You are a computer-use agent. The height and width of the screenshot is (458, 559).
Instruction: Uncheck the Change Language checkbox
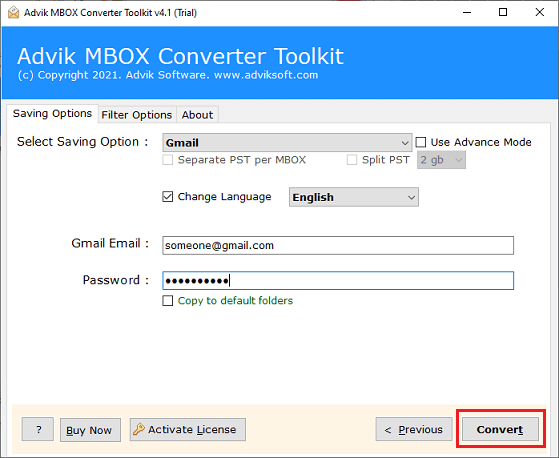(x=168, y=196)
